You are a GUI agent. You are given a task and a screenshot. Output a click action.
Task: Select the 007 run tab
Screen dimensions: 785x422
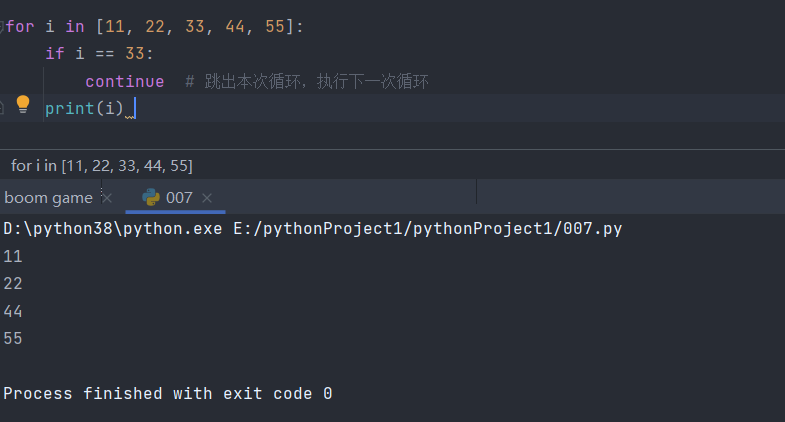[179, 198]
